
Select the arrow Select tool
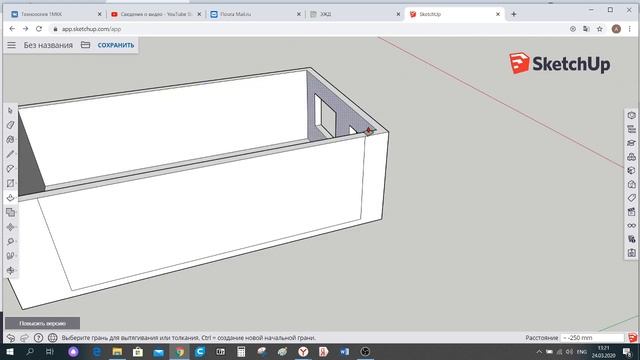click(x=11, y=111)
